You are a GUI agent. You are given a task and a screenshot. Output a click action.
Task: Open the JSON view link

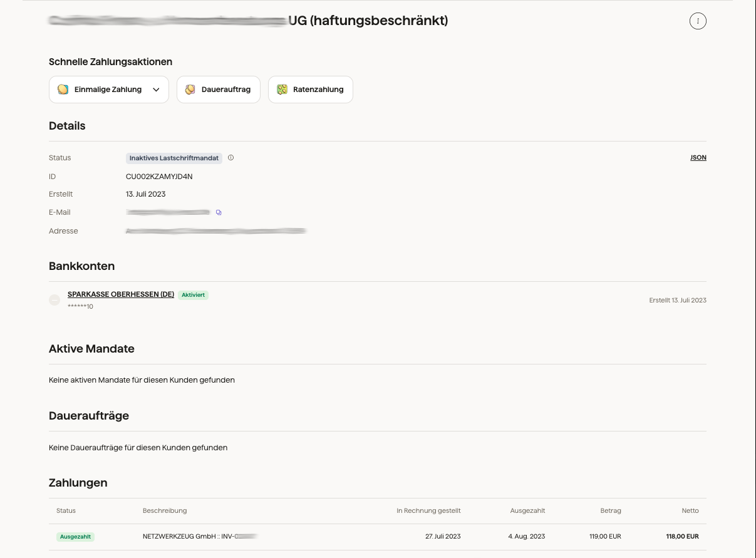coord(698,158)
